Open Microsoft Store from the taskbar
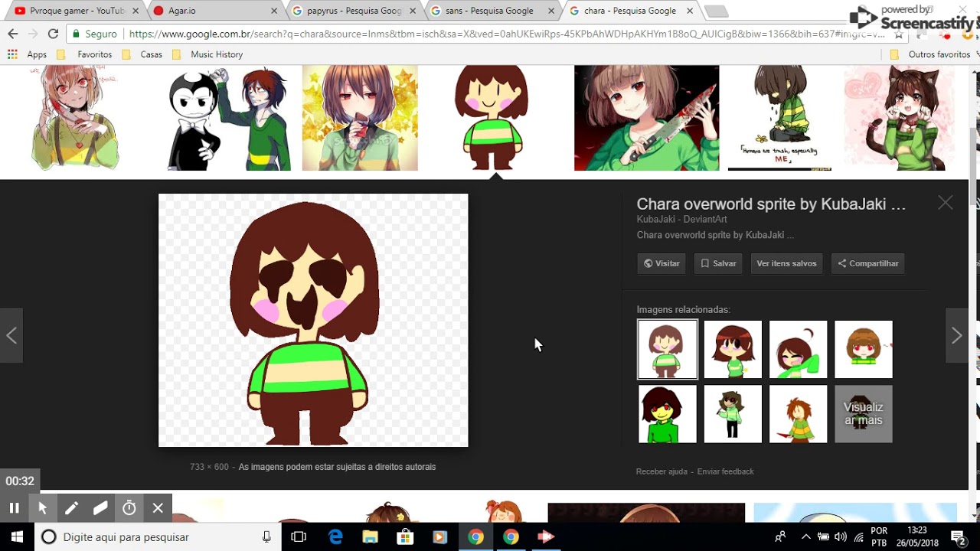Viewport: 980px width, 551px height. coord(405,536)
